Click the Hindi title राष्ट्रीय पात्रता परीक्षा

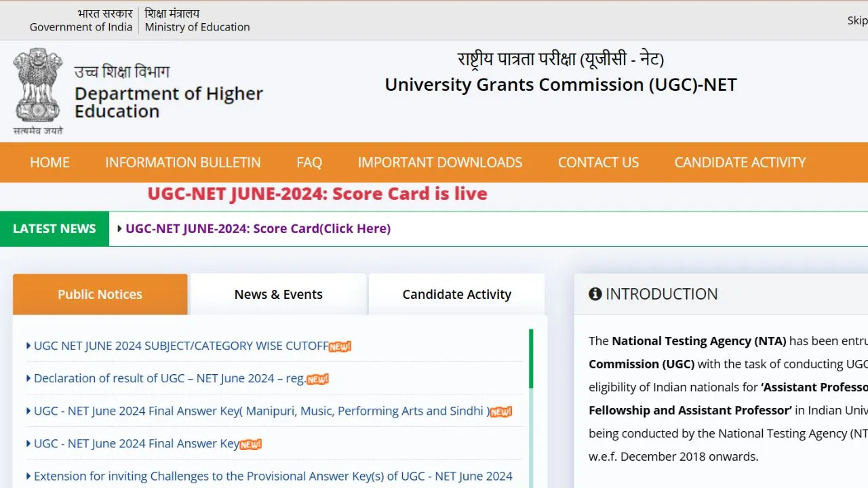561,60
